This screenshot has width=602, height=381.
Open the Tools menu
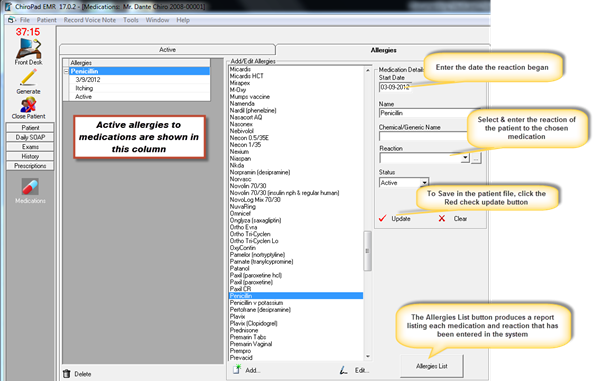pos(131,20)
